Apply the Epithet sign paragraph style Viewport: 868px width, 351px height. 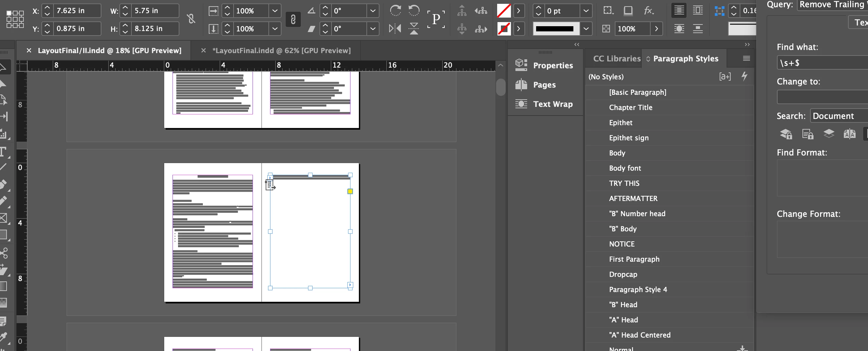(x=670, y=138)
